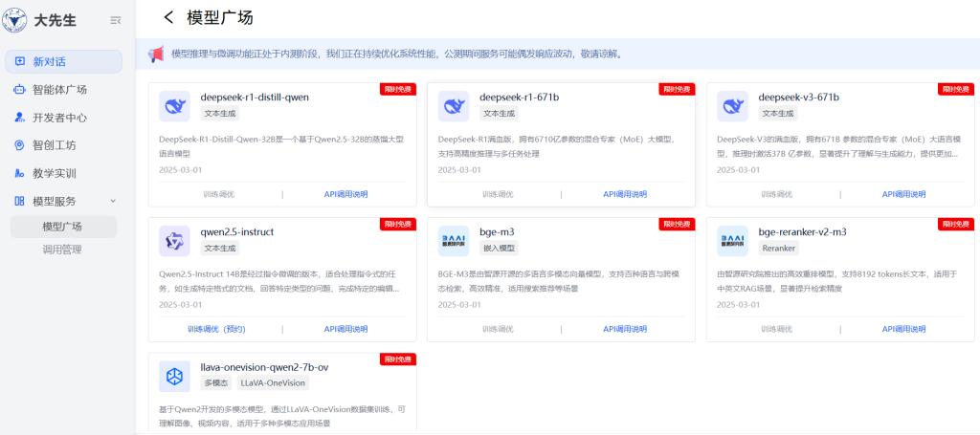Image resolution: width=980 pixels, height=435 pixels.
Task: Click the LLaVA-OneVision tag
Action: tap(272, 383)
